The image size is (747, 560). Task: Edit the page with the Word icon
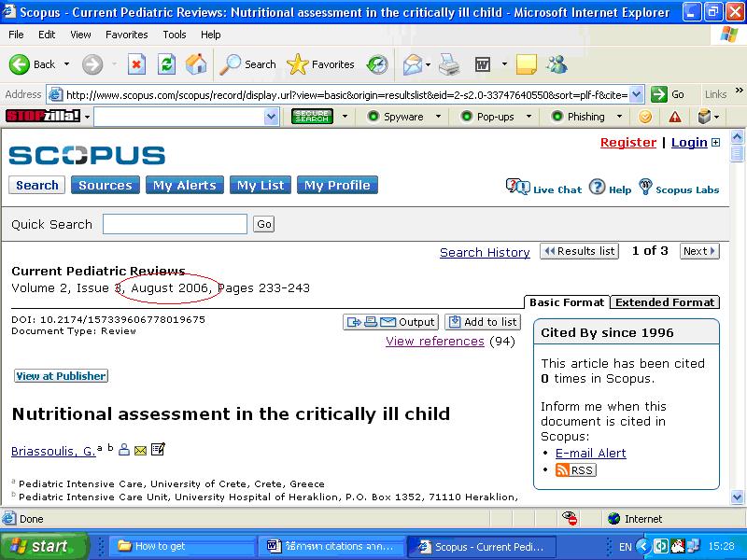pyautogui.click(x=483, y=64)
